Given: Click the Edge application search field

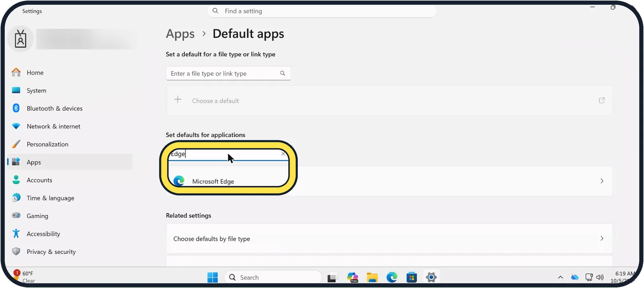Looking at the screenshot, I should [x=228, y=154].
